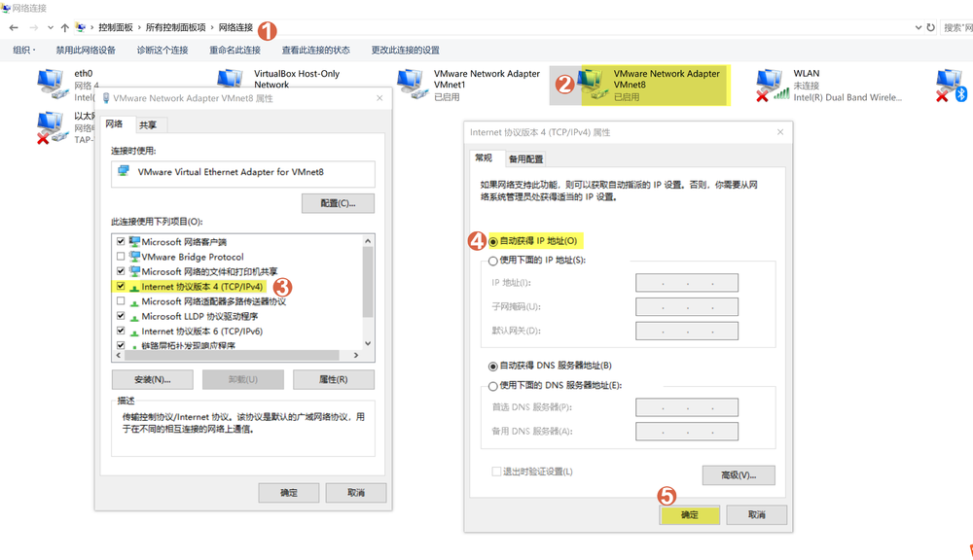Select 使用下面的 IP 地址 radio button
The height and width of the screenshot is (560, 973).
[493, 261]
